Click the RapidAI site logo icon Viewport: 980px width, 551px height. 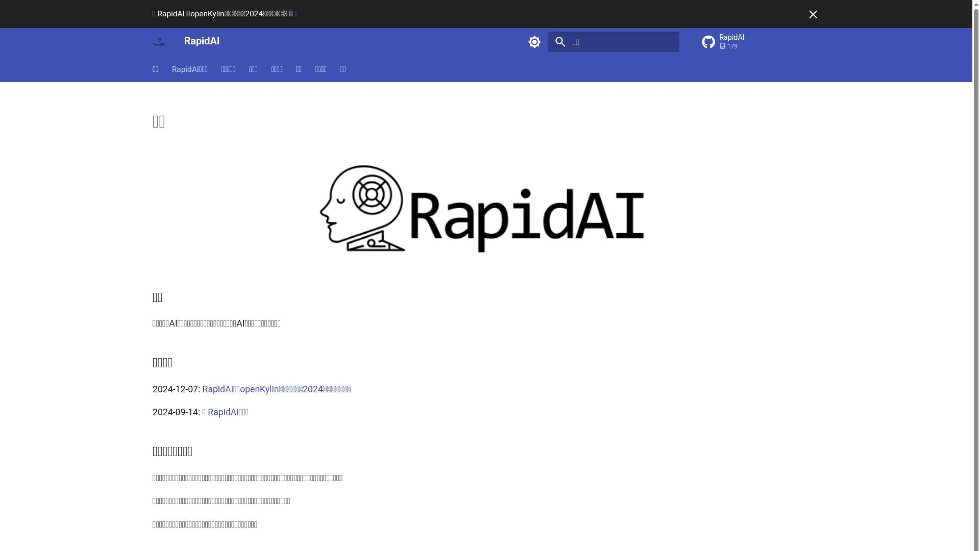click(x=159, y=42)
